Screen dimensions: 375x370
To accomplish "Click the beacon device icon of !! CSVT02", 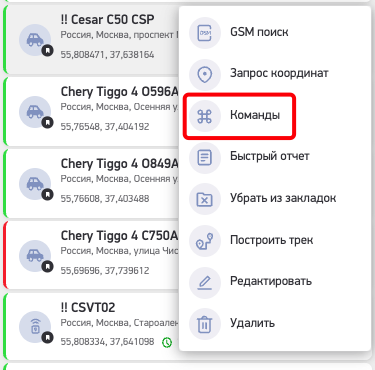I will pos(35,328).
